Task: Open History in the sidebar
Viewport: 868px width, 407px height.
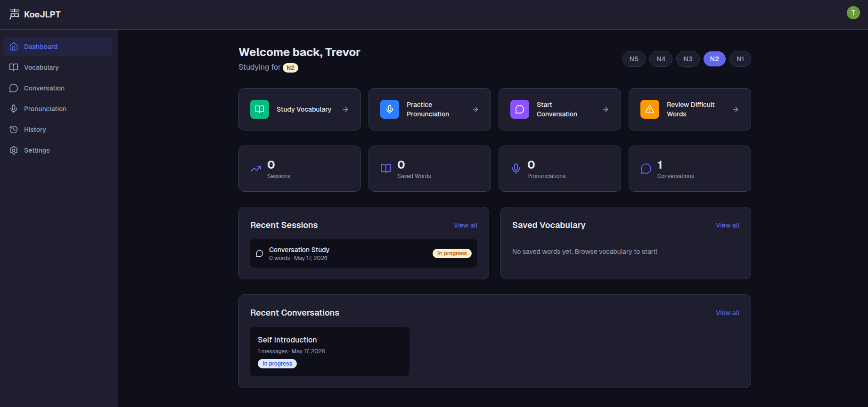Action: coord(57,130)
